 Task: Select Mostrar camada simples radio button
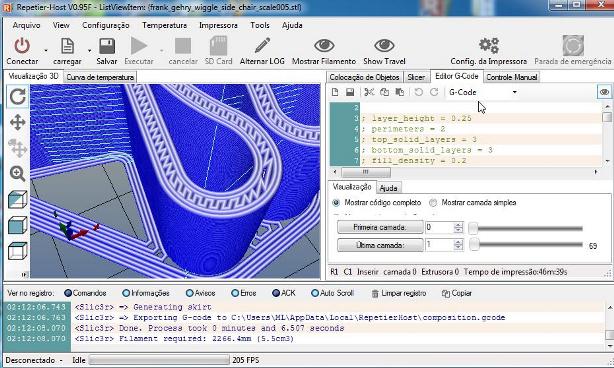pyautogui.click(x=433, y=203)
